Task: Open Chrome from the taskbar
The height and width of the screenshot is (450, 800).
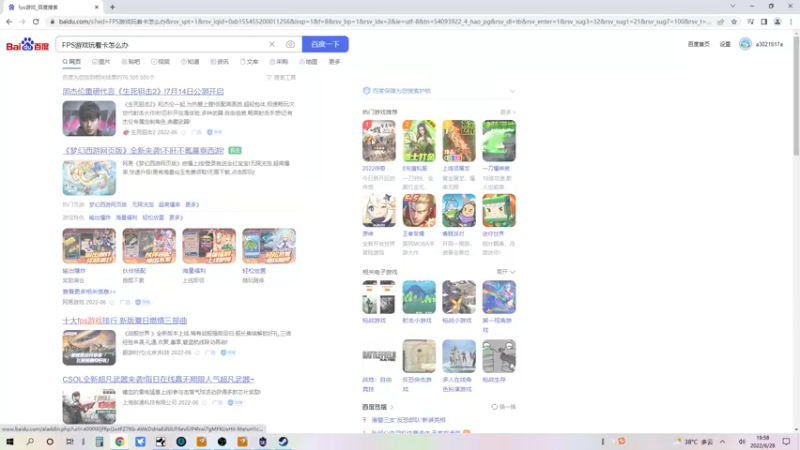Action: (119, 442)
